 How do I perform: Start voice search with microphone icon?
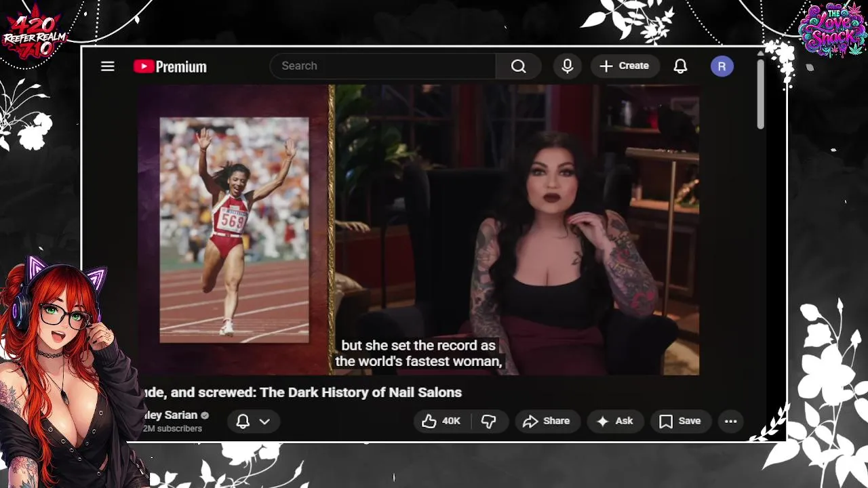point(568,66)
